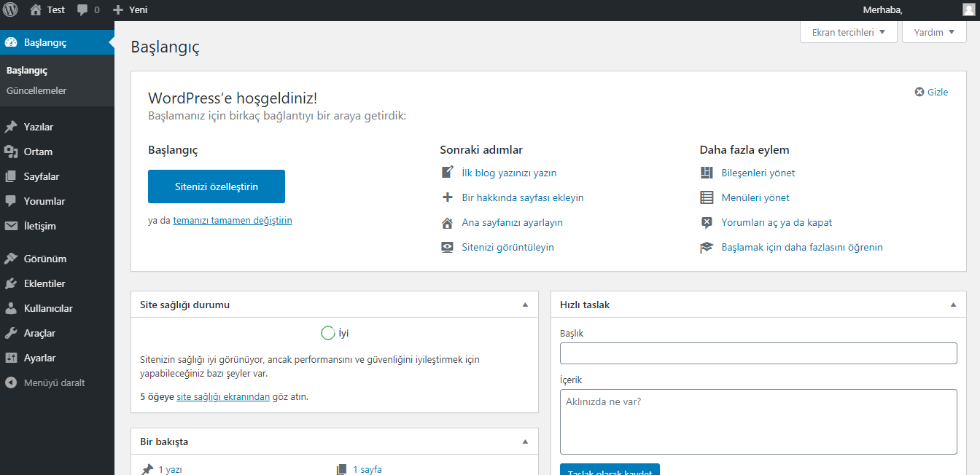Click the comments-off icon for Yorumları aç ya da kapat
Image resolution: width=980 pixels, height=475 pixels.
coord(707,222)
